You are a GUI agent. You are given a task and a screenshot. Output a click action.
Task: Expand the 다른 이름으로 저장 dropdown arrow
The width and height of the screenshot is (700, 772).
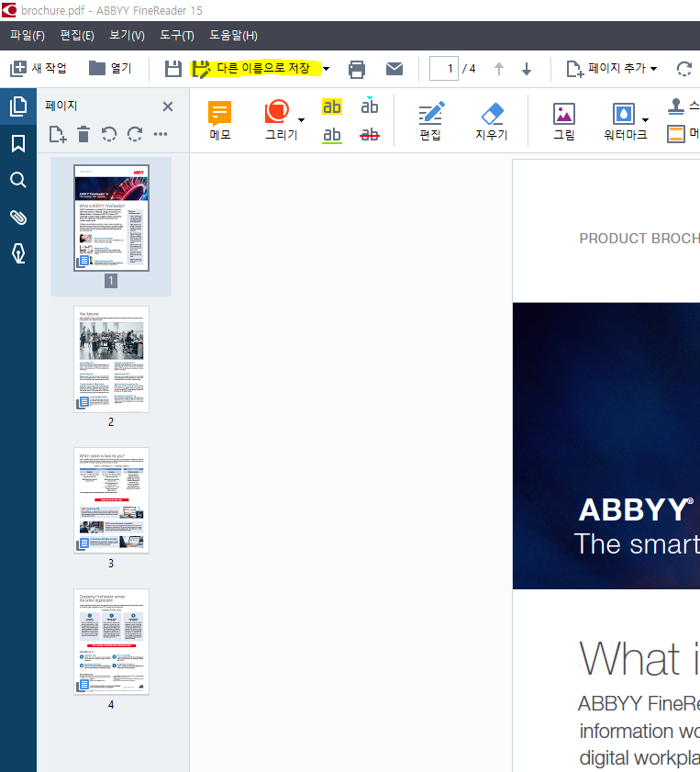click(326, 69)
